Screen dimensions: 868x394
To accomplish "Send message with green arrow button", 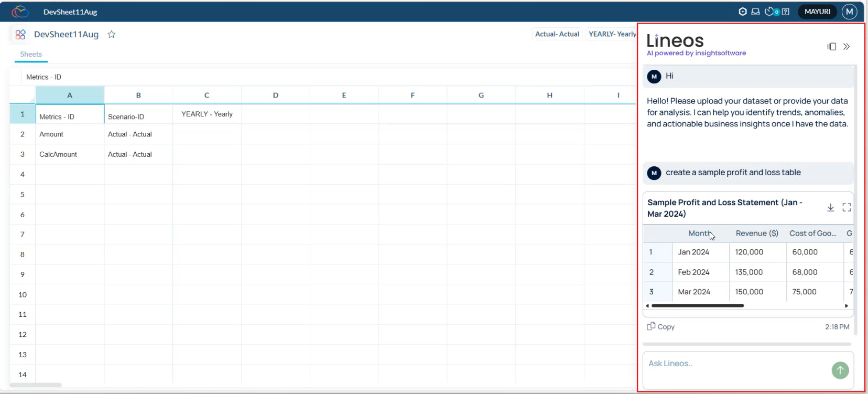I will click(840, 370).
